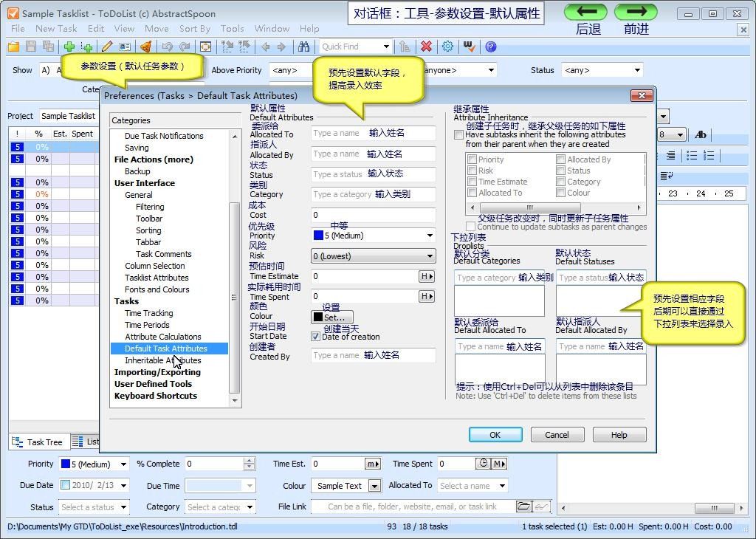Click the ID-card style toolbar icon

coord(125,47)
